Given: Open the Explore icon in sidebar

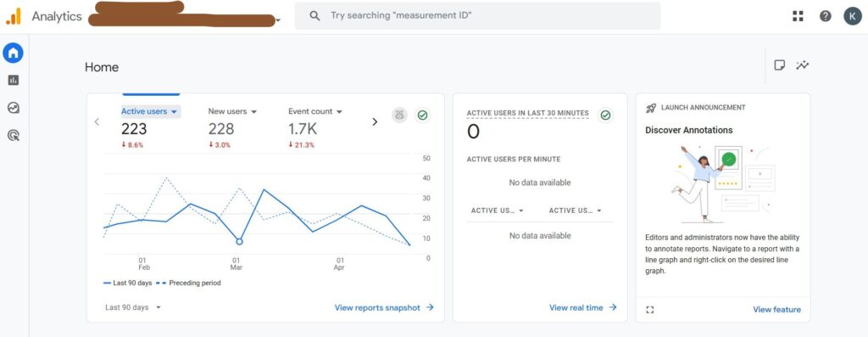Looking at the screenshot, I should 14,108.
